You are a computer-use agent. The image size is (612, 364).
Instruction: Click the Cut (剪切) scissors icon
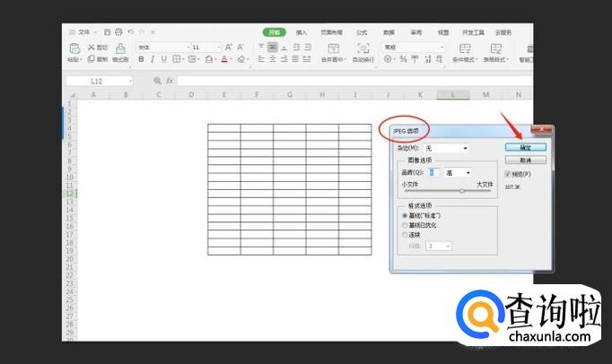[x=92, y=48]
